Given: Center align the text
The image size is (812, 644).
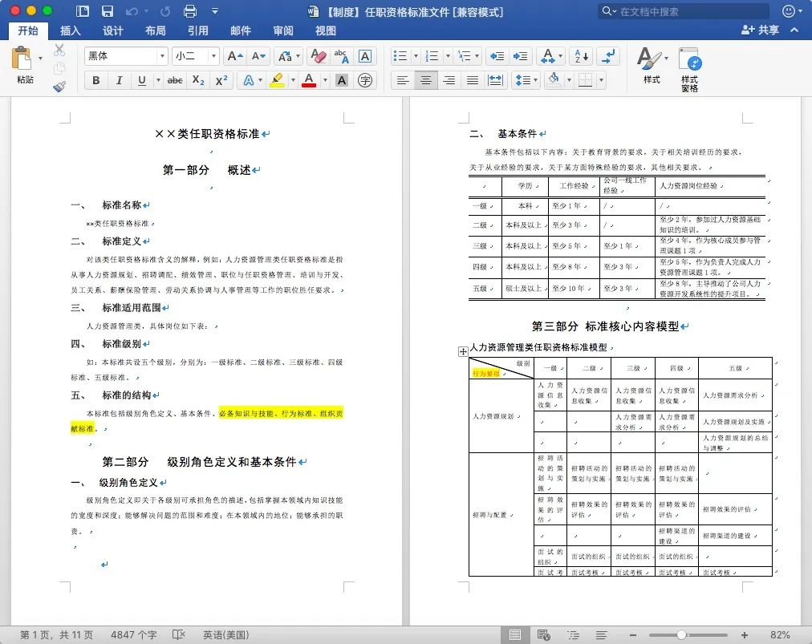Looking at the screenshot, I should click(x=426, y=80).
